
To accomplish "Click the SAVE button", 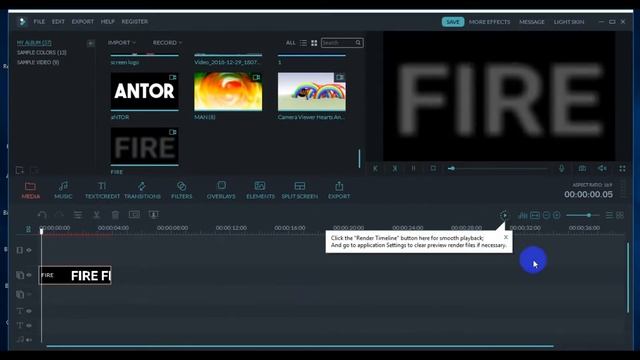I will click(453, 22).
